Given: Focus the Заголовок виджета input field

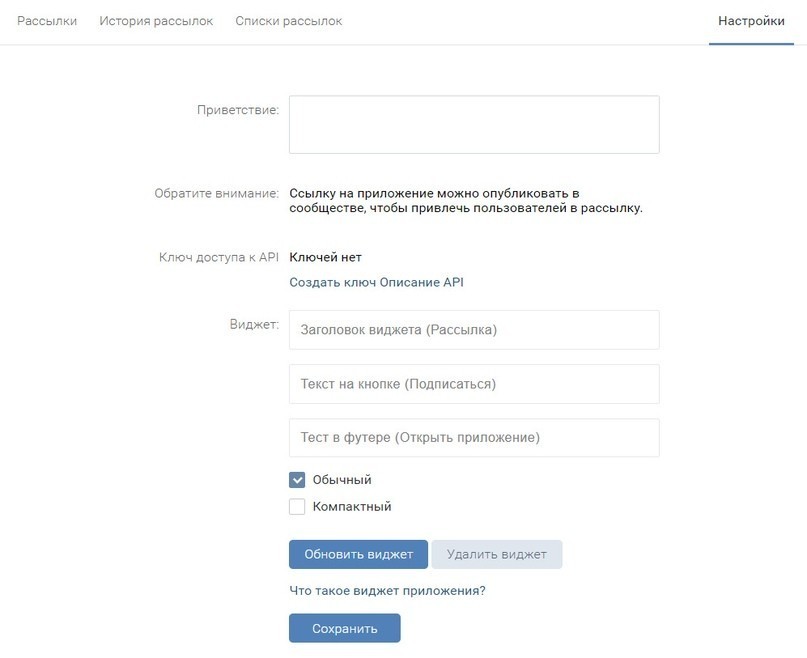Looking at the screenshot, I should pos(474,330).
